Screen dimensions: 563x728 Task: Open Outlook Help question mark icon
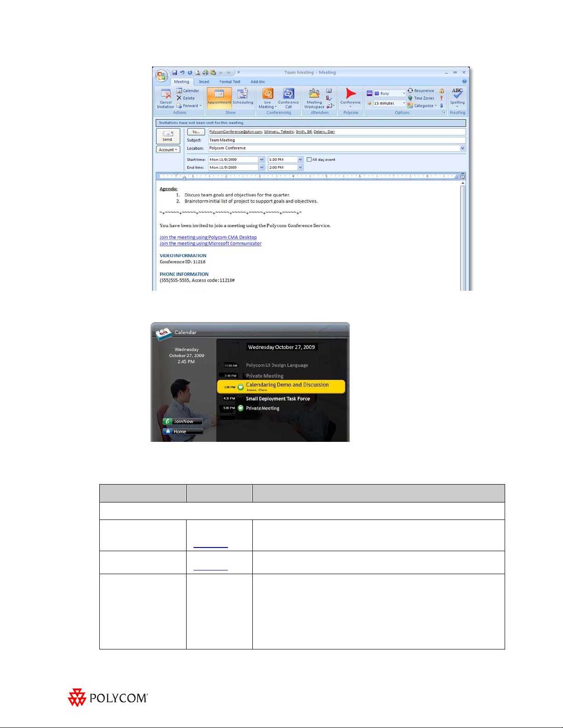(x=464, y=81)
